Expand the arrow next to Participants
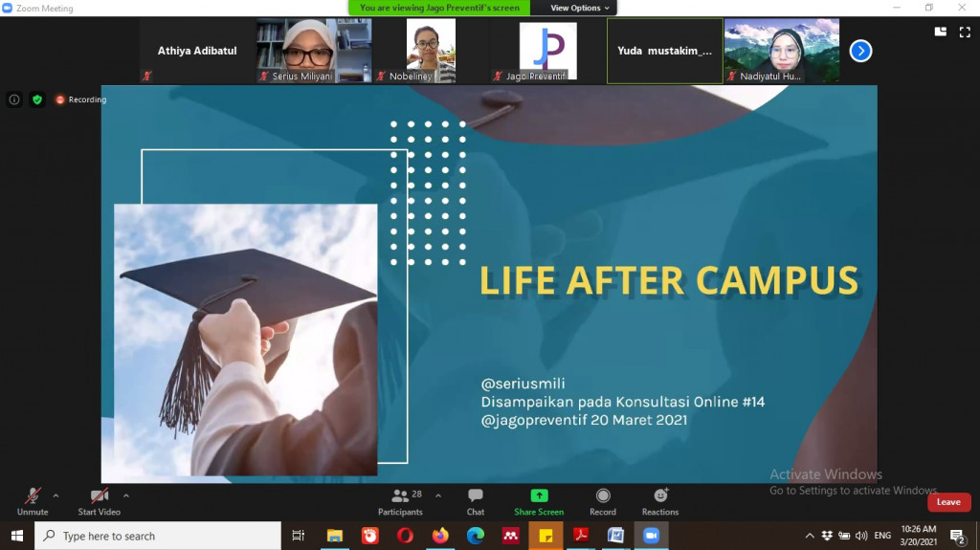This screenshot has height=550, width=980. (x=438, y=495)
